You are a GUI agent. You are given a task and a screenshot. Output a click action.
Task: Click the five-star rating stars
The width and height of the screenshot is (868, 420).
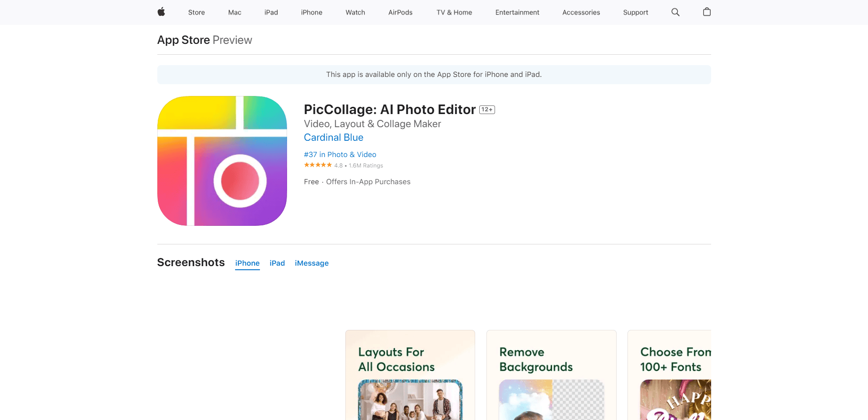point(318,165)
